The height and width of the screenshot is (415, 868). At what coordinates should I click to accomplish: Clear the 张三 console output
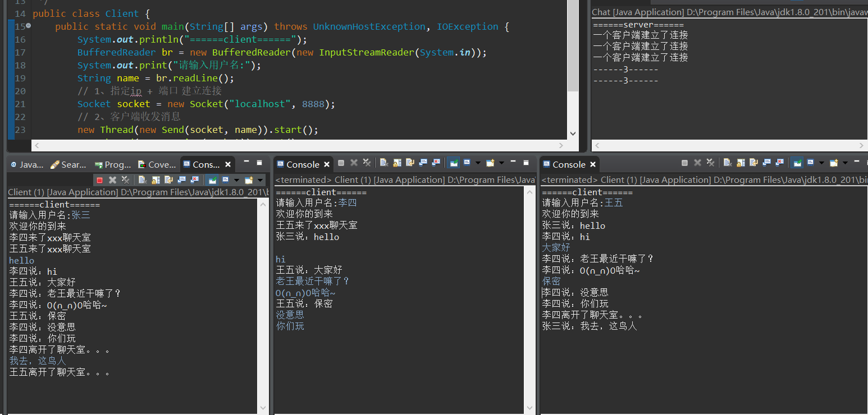(x=143, y=180)
